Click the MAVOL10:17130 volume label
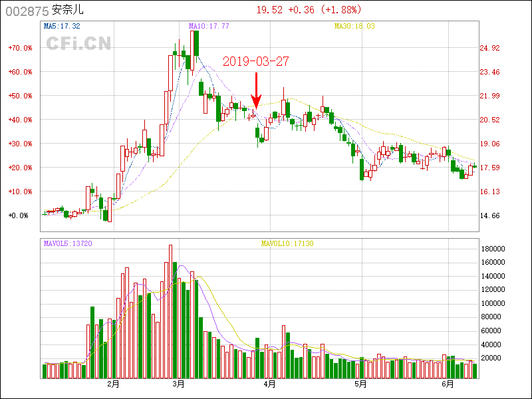 pyautogui.click(x=287, y=244)
